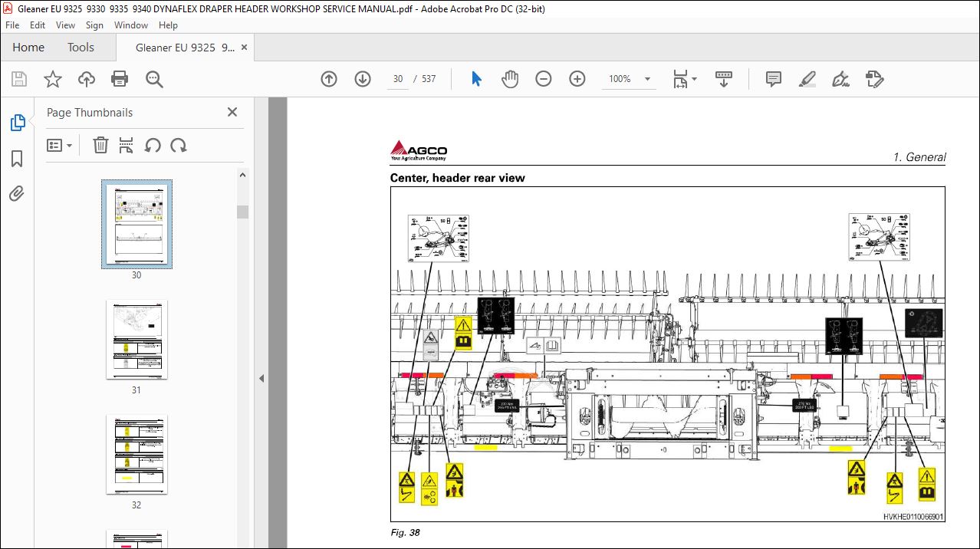
Task: Click the AGCO logo on the page
Action: pyautogui.click(x=419, y=151)
